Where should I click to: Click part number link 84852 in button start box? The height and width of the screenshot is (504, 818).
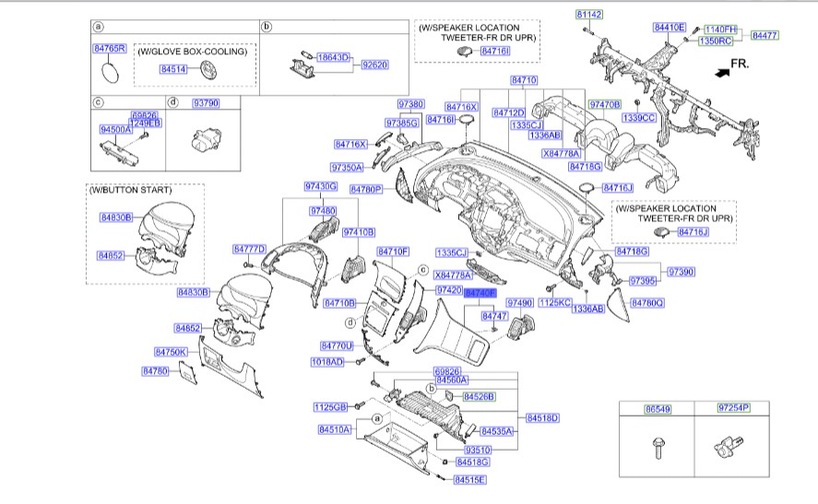111,255
